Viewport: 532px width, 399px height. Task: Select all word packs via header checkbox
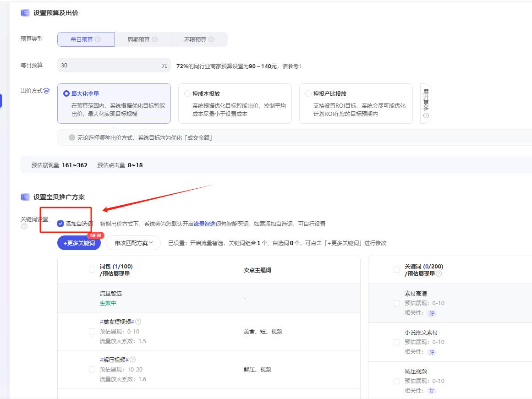tap(92, 270)
